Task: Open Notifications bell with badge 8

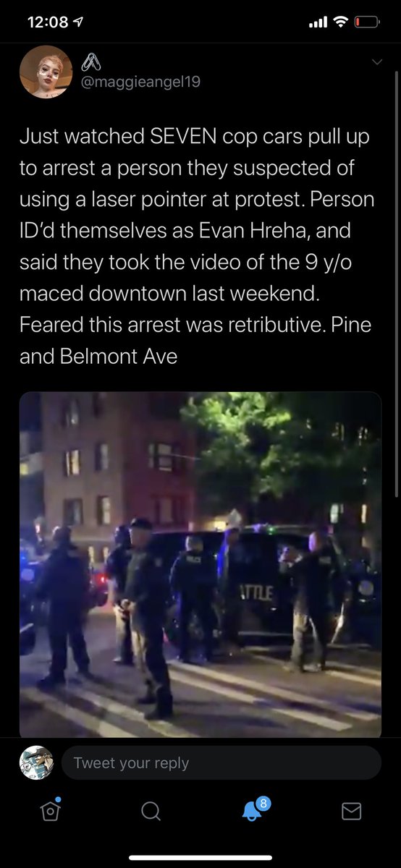Action: coord(253,809)
